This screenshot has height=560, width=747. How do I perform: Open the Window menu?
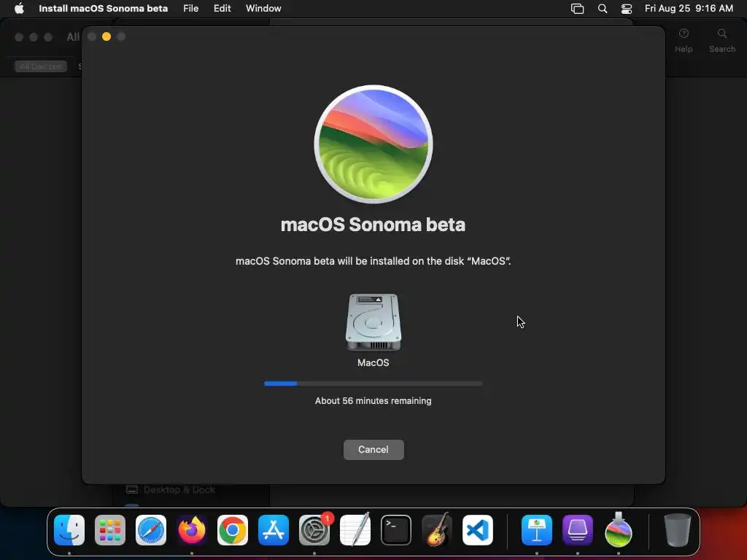pos(263,9)
